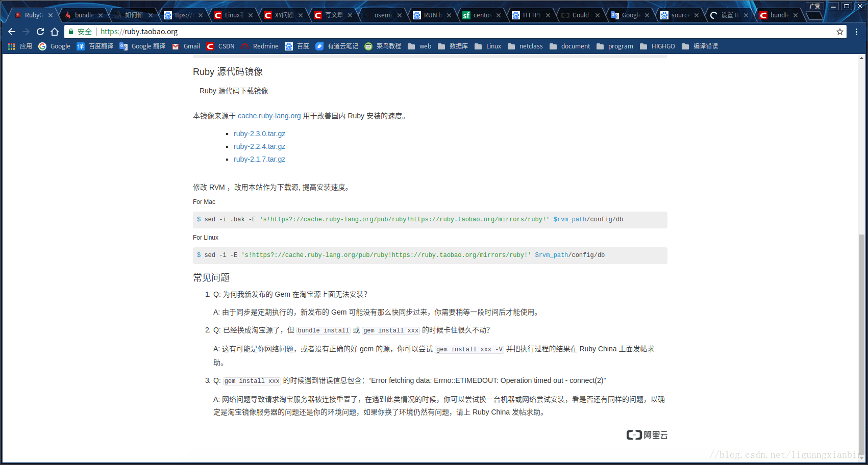
Task: Click the 常见问题 heading
Action: [211, 277]
